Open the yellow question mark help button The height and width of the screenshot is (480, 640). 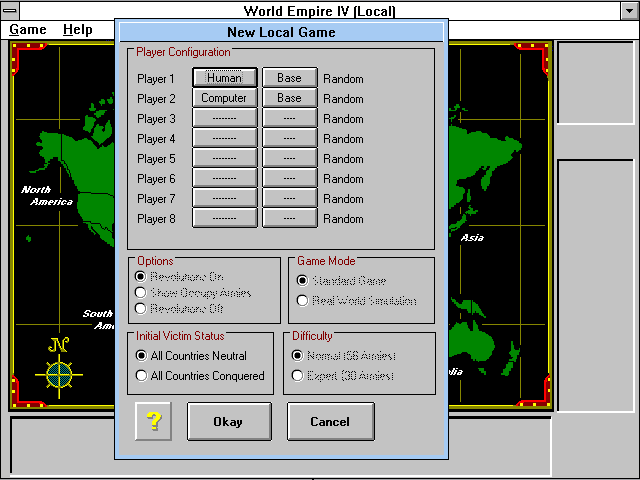(153, 421)
